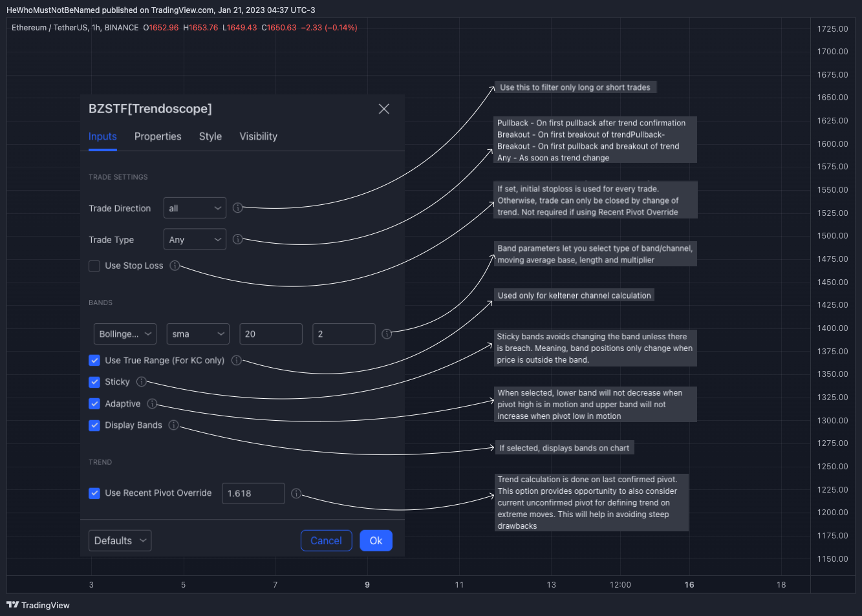The height and width of the screenshot is (616, 862).
Task: Click the TREND section heading
Action: (100, 462)
